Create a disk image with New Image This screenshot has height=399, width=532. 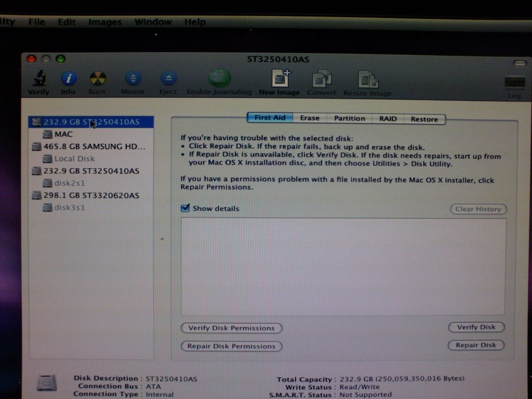coord(281,78)
